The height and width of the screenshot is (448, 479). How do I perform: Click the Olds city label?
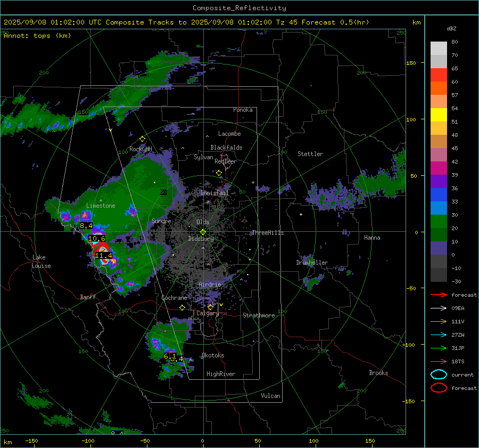tap(203, 222)
